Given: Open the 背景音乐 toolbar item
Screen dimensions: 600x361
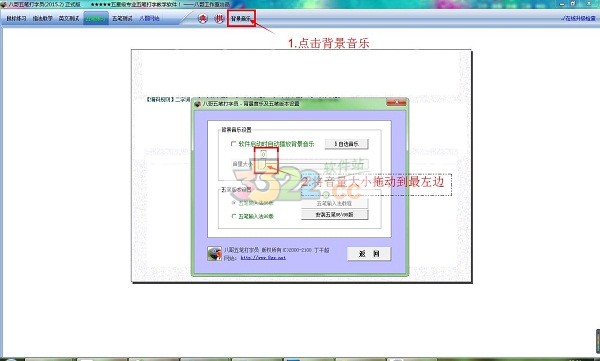Looking at the screenshot, I should click(x=241, y=18).
